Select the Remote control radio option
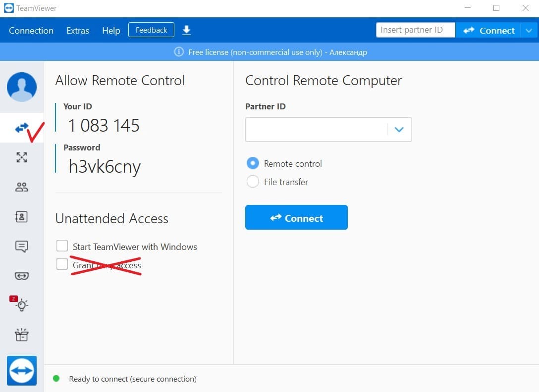This screenshot has height=392, width=539. click(253, 163)
